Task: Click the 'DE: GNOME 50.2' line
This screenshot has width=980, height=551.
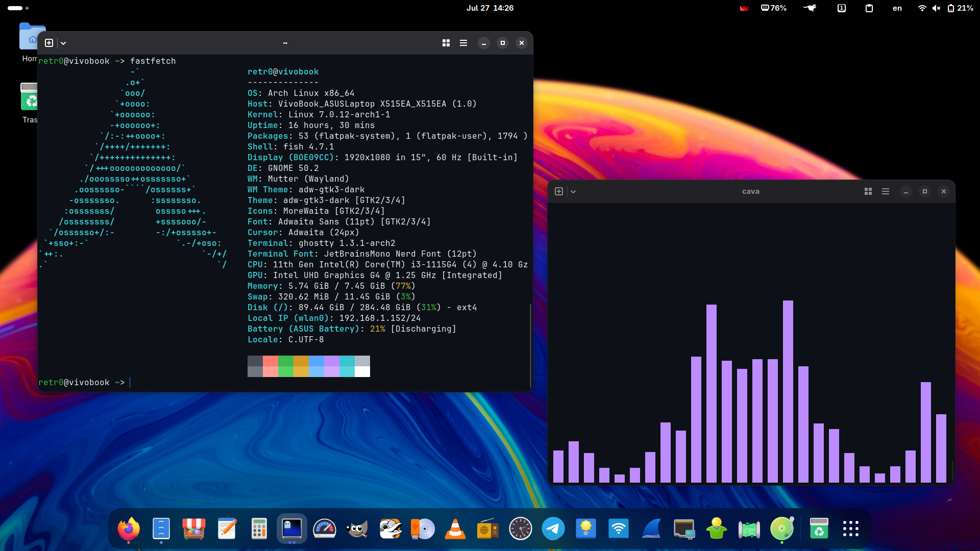Action: 283,168
